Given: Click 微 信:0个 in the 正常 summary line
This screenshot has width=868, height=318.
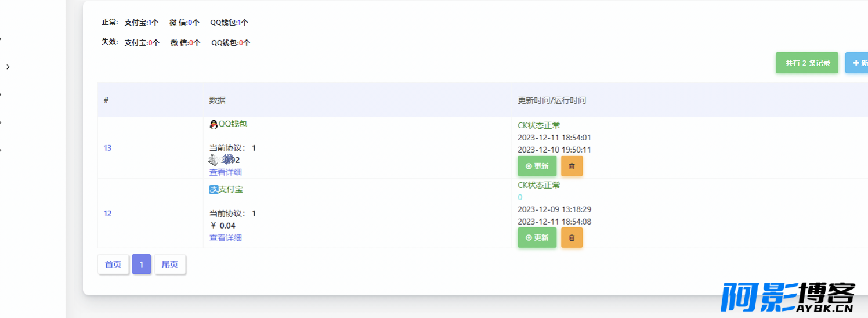Looking at the screenshot, I should click(185, 23).
